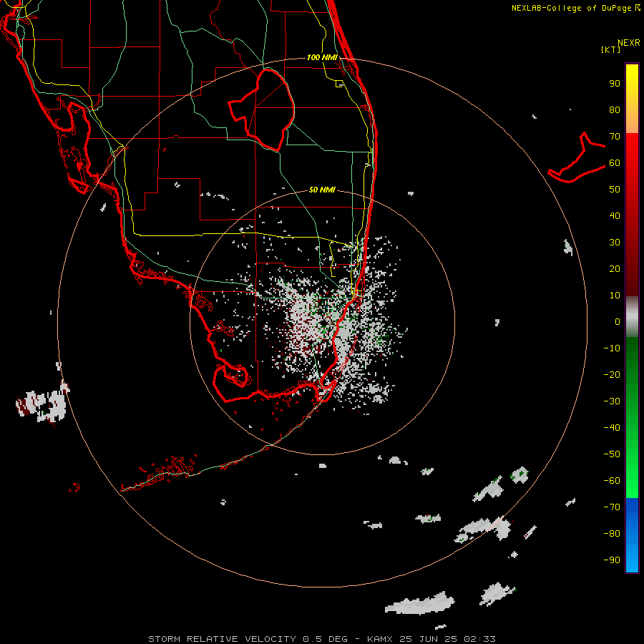Click the -90 value on velocity scale

click(x=612, y=560)
